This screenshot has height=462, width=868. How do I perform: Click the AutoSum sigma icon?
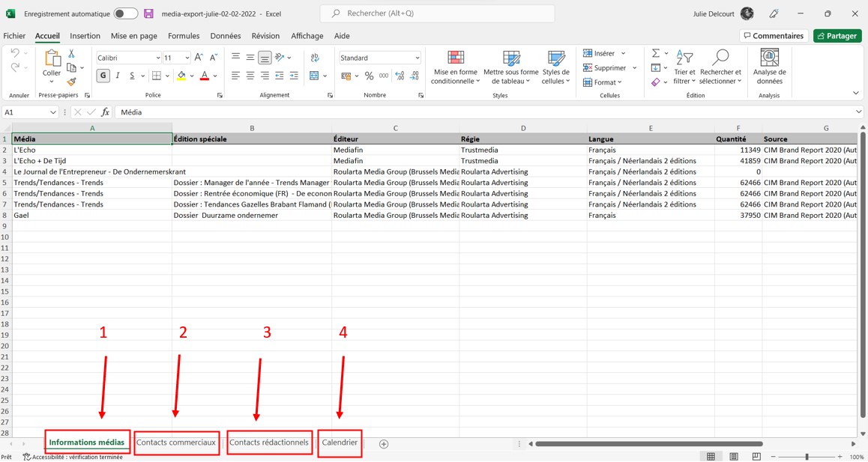click(656, 53)
